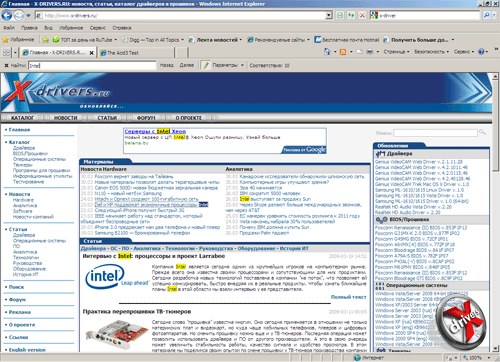Image resolution: width=500 pixels, height=362 pixels.
Task: Open the Полный текст link
Action: [349, 297]
